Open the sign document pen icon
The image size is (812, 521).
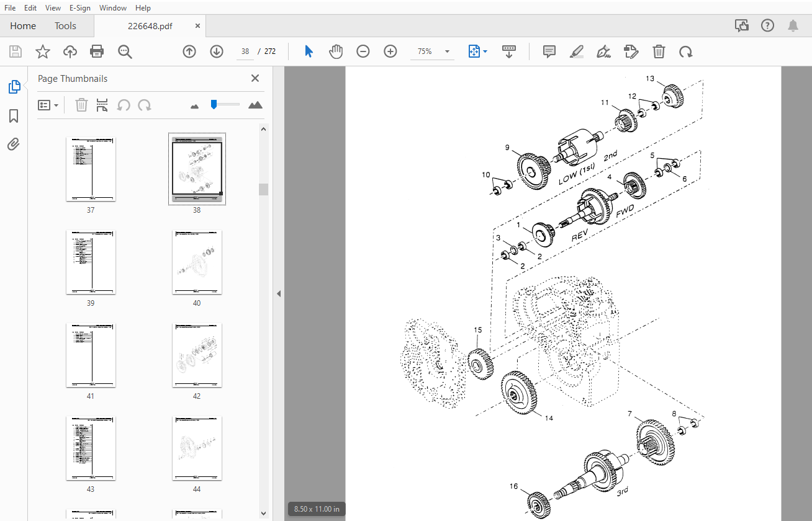603,51
